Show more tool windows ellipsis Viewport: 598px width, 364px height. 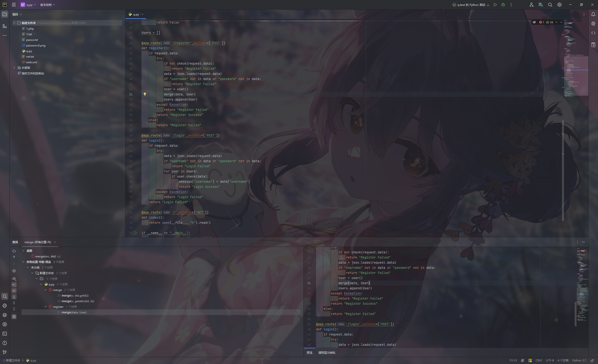click(5, 35)
